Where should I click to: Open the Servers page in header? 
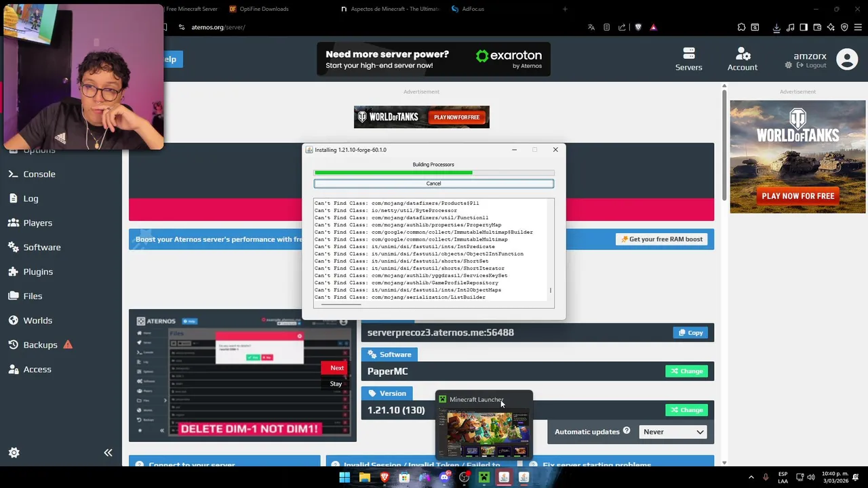pyautogui.click(x=688, y=59)
